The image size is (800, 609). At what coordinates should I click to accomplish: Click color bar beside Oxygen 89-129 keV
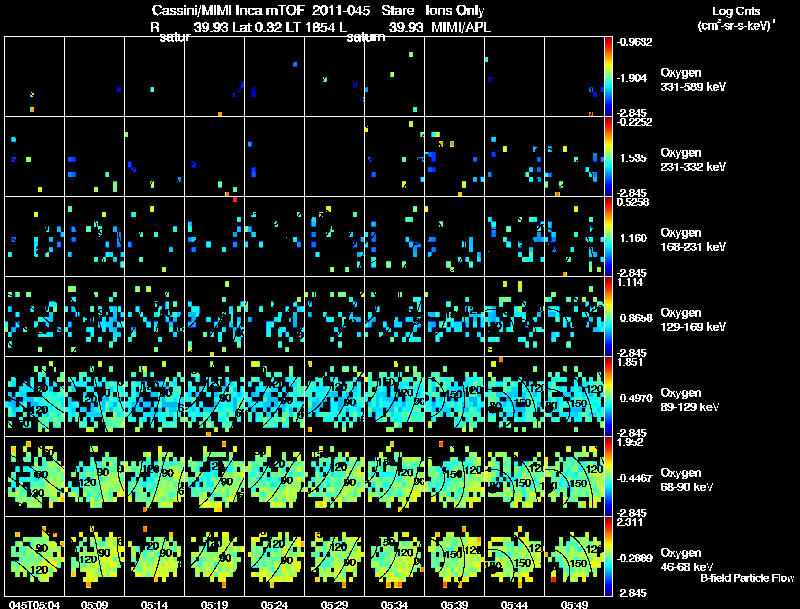(x=608, y=396)
